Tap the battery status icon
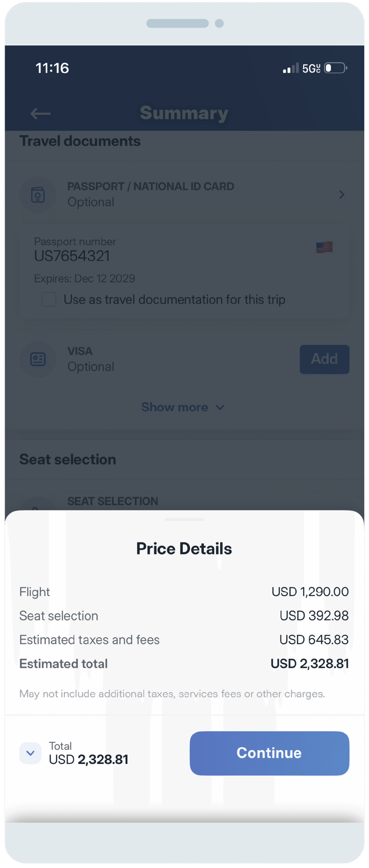The image size is (369, 868). pos(335,68)
